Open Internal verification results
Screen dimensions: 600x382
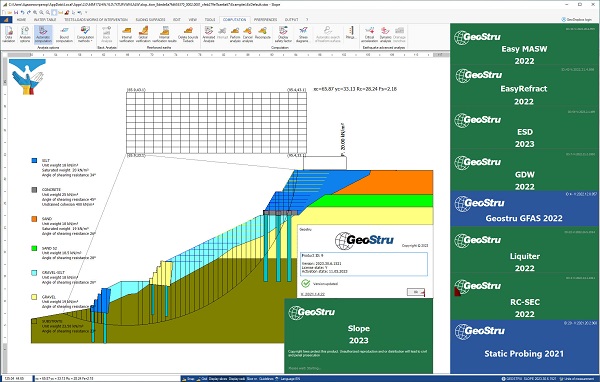[165, 34]
